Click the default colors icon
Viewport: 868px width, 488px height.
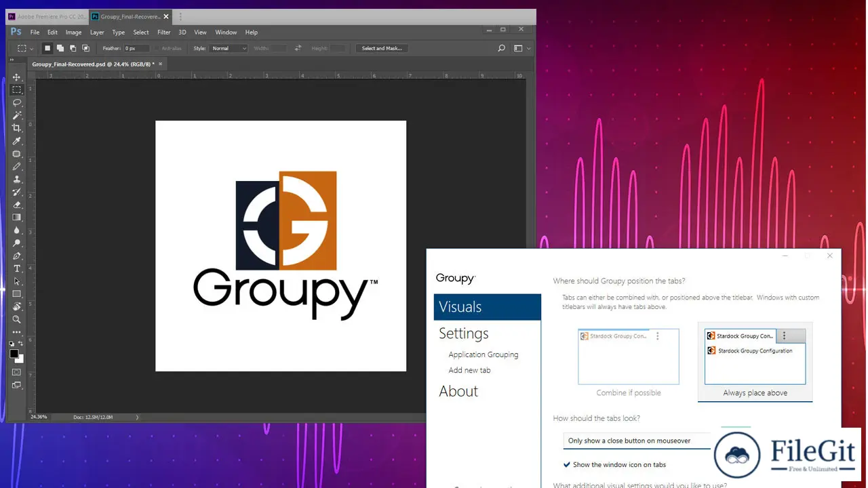(12, 344)
